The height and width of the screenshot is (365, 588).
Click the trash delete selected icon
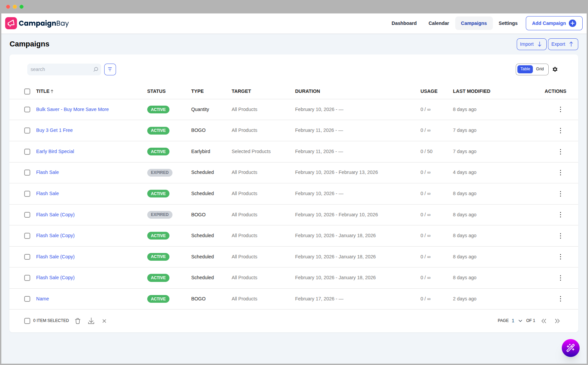click(78, 321)
